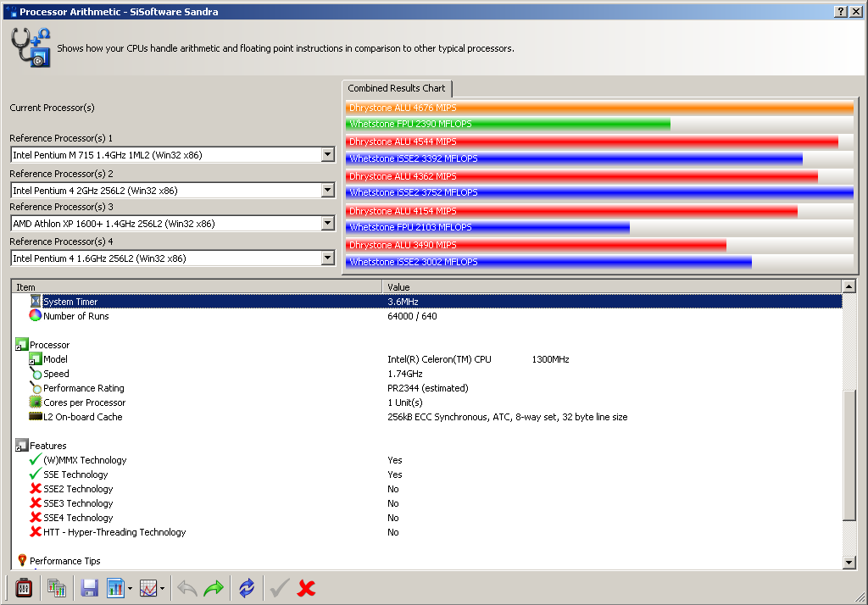868x605 pixels.
Task: Click the Intel Pentium 4 2GHz combo box
Action: [173, 191]
